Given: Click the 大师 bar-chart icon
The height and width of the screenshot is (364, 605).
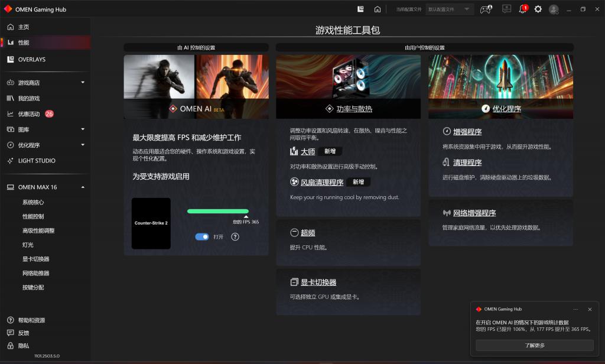Looking at the screenshot, I should coord(294,151).
